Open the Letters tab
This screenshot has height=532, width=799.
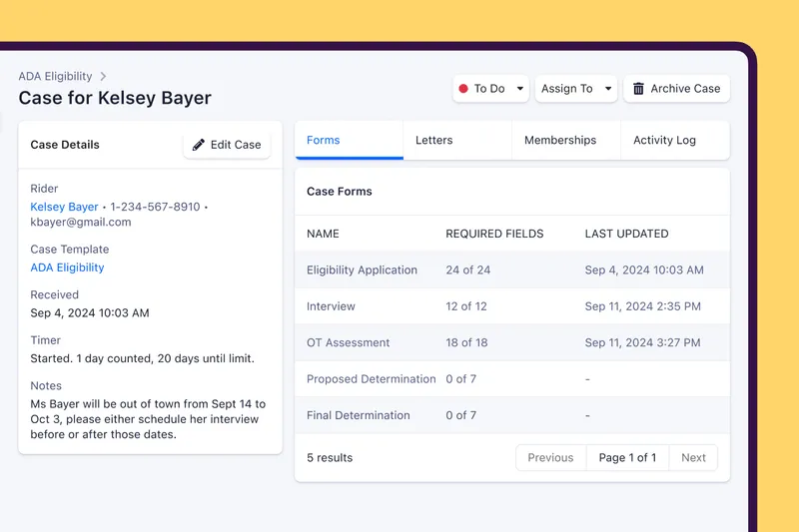coord(433,141)
